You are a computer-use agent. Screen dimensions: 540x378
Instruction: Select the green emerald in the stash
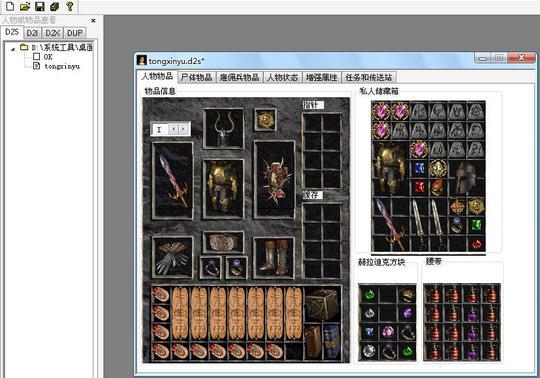476,225
